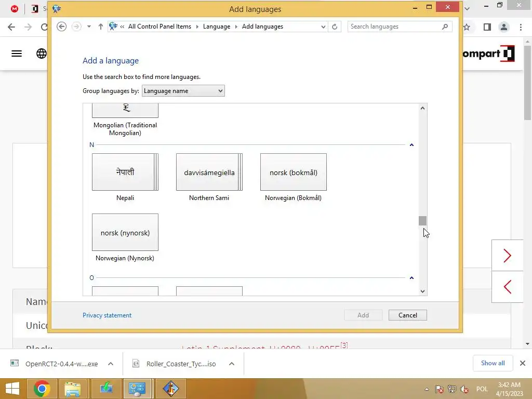This screenshot has width=532, height=399.
Task: Select the Nepali language tile
Action: point(125,172)
